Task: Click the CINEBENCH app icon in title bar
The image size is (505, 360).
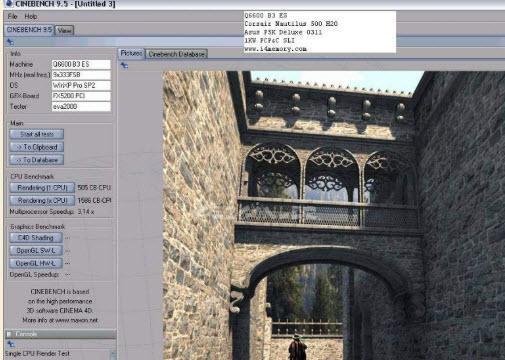Action: (8, 4)
